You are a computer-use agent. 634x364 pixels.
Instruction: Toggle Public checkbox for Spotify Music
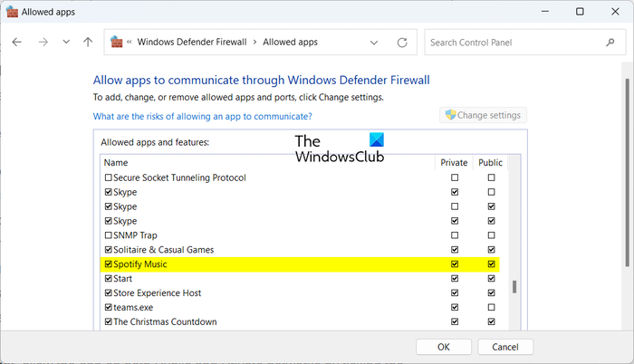click(491, 264)
